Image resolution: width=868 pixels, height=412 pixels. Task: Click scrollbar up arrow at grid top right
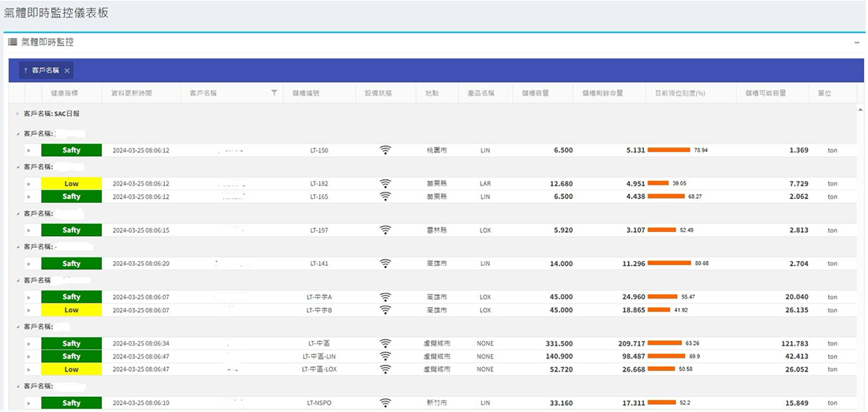859,110
